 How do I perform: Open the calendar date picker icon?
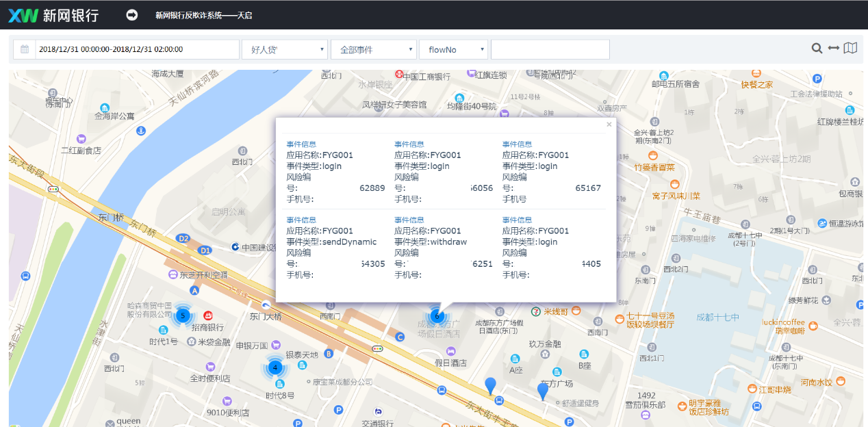[x=25, y=49]
